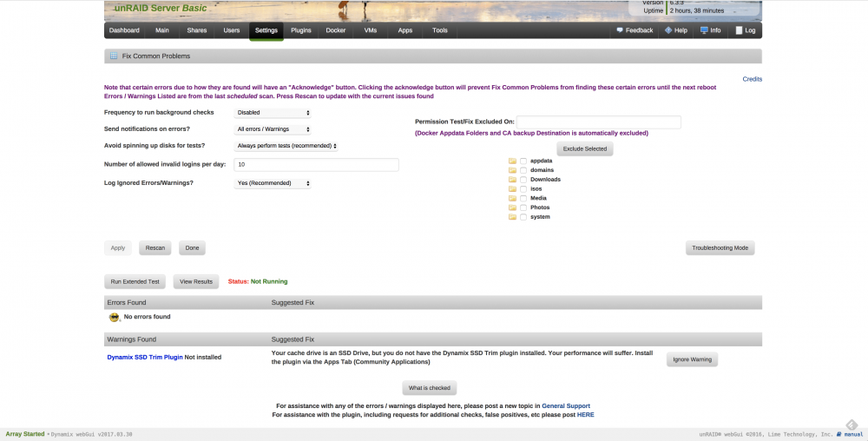868x441 pixels.
Task: Check the isos folder checkbox
Action: (x=523, y=189)
